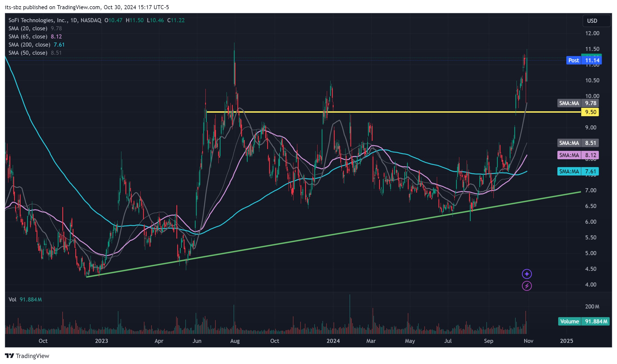Select the SMA (20, close) legend
This screenshot has height=364, width=617.
click(x=35, y=28)
